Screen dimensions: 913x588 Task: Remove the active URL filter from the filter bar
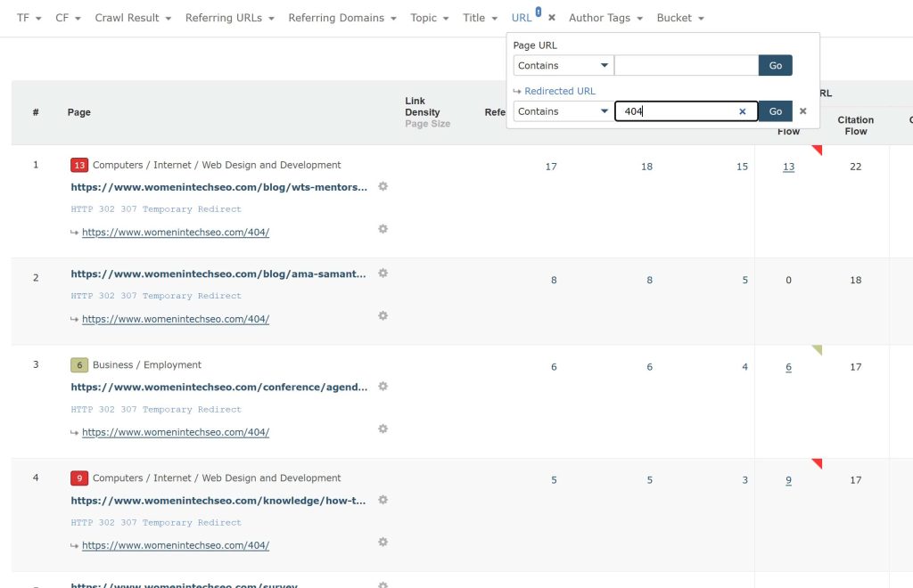[552, 18]
